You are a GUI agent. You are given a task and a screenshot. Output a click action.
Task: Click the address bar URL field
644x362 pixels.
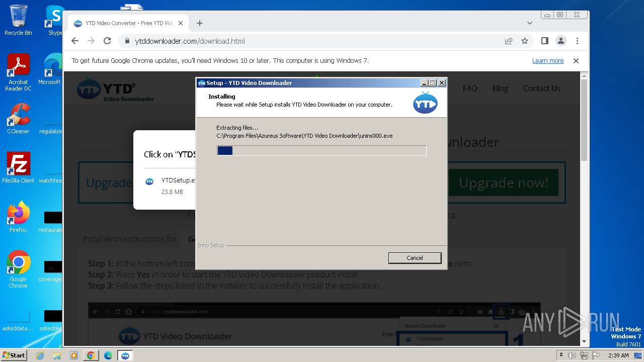pyautogui.click(x=312, y=41)
